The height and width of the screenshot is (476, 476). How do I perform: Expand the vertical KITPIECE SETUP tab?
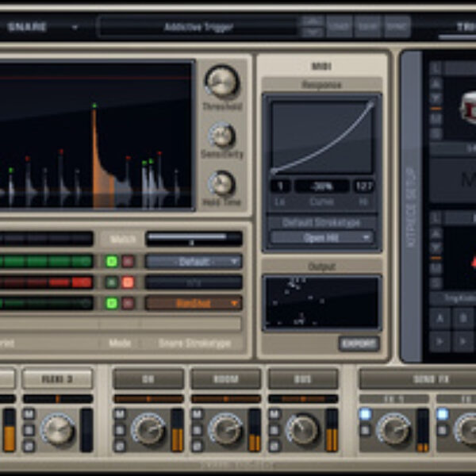pyautogui.click(x=411, y=206)
